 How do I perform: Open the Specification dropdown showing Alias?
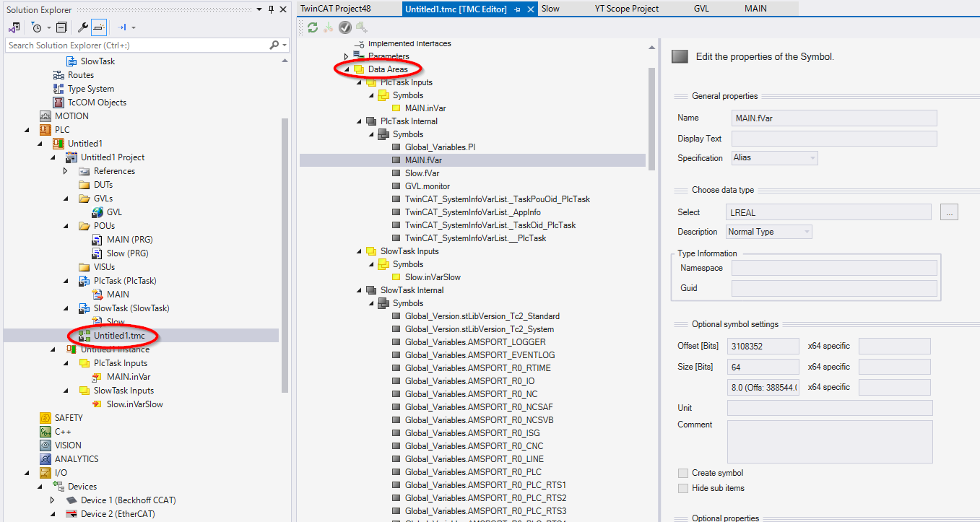773,157
